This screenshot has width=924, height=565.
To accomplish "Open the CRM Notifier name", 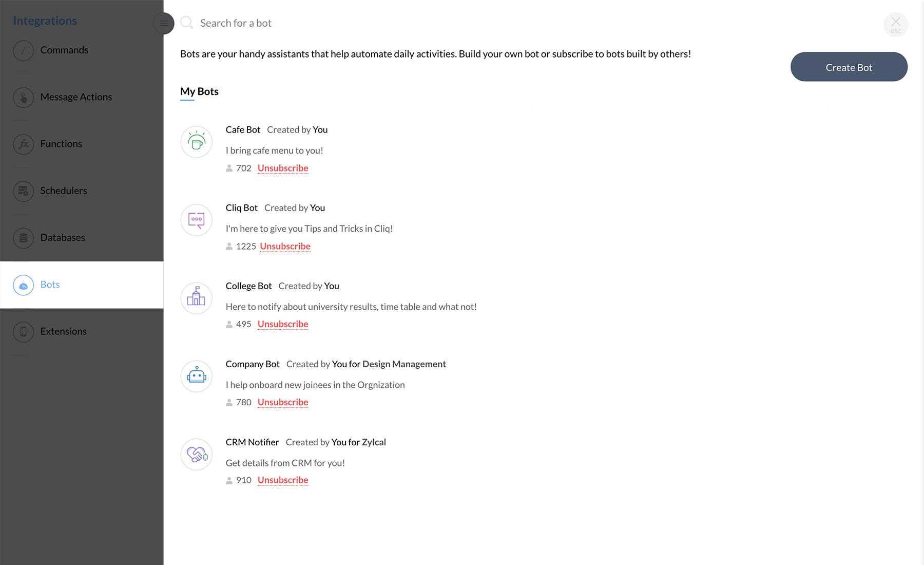I will tap(252, 442).
